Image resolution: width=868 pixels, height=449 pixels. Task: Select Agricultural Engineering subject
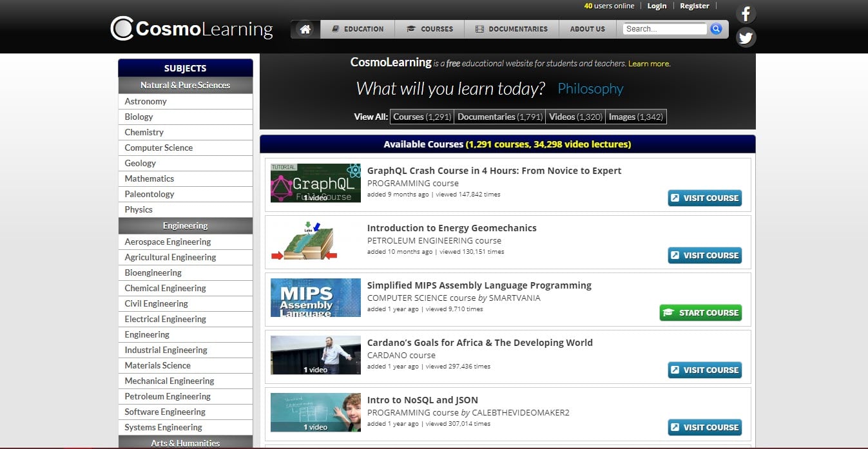[186, 257]
